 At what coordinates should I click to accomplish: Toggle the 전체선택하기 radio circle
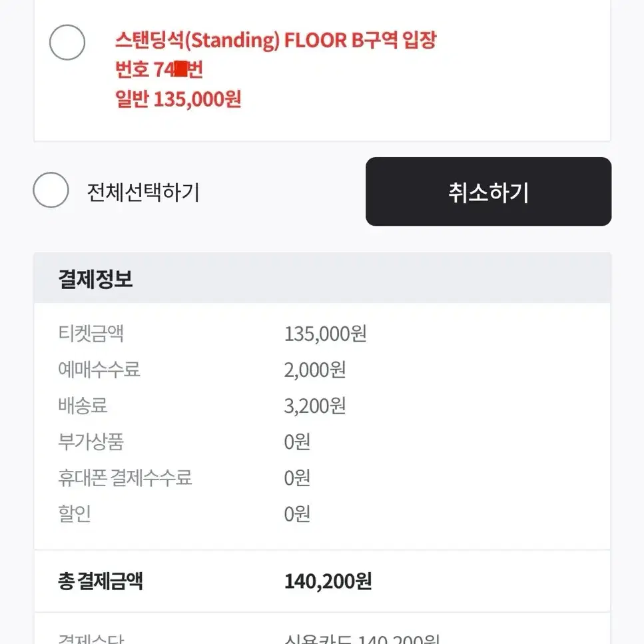51,190
